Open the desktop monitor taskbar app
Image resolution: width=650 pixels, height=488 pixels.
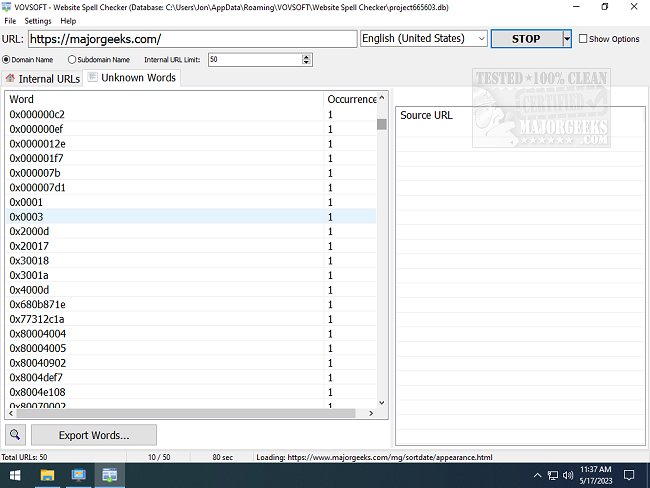78,475
